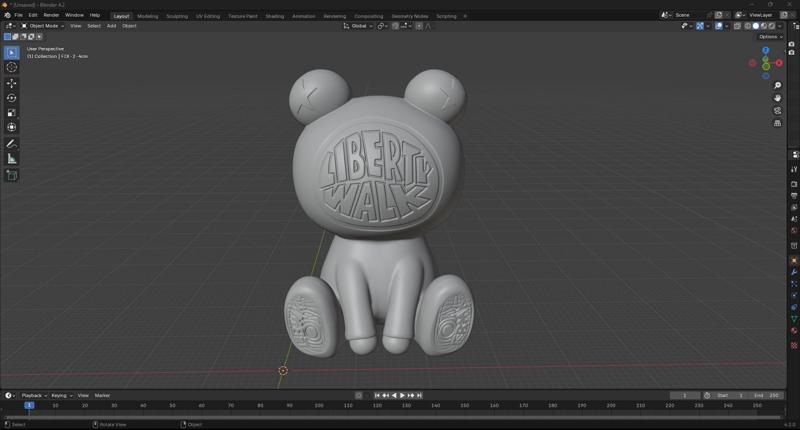This screenshot has width=800, height=430.
Task: Click the zoom magnifier viewport icon
Action: [x=777, y=85]
